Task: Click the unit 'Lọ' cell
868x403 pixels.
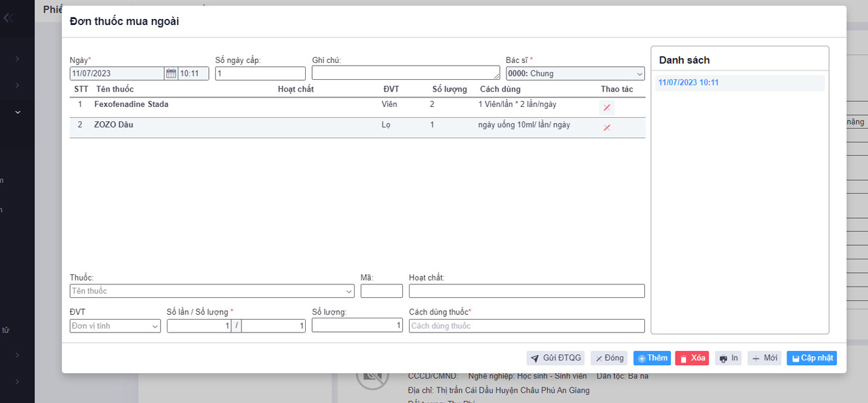Action: [x=387, y=125]
